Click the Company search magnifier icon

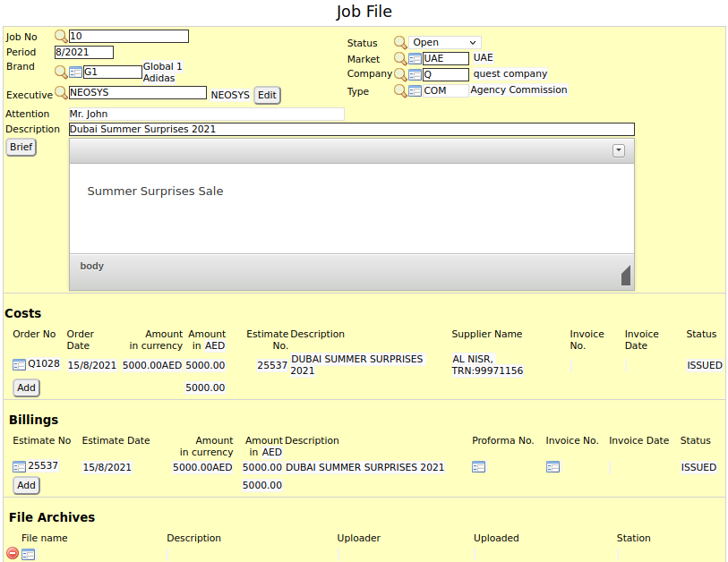(x=400, y=74)
